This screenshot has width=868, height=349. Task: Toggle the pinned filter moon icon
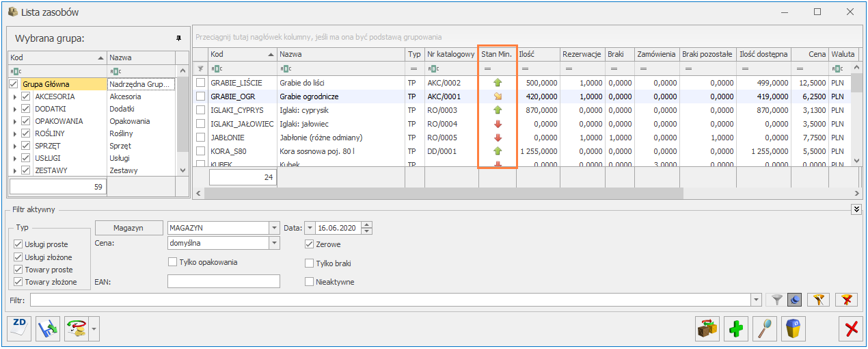pyautogui.click(x=793, y=299)
